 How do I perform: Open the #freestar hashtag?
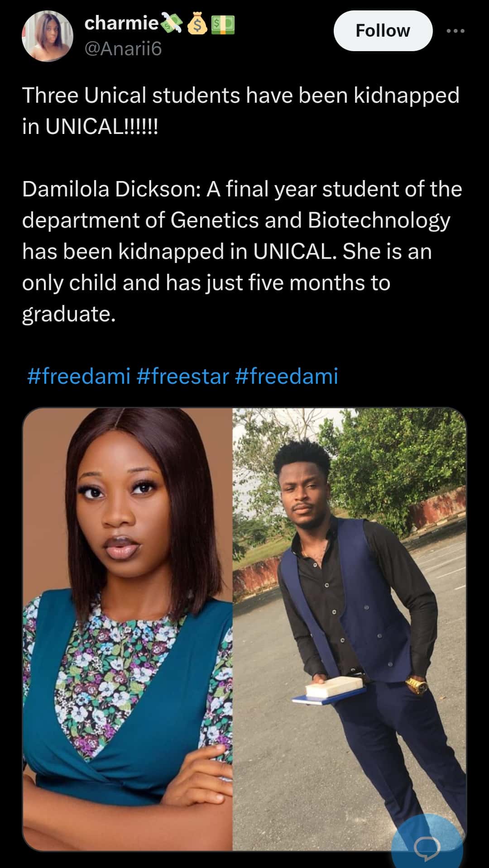coord(182,376)
